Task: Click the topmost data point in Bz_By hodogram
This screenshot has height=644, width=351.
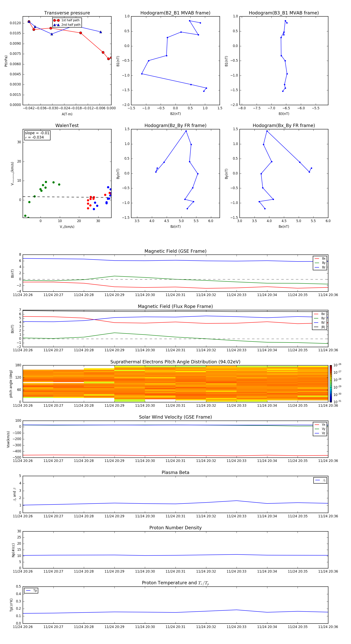Action: coord(186,131)
